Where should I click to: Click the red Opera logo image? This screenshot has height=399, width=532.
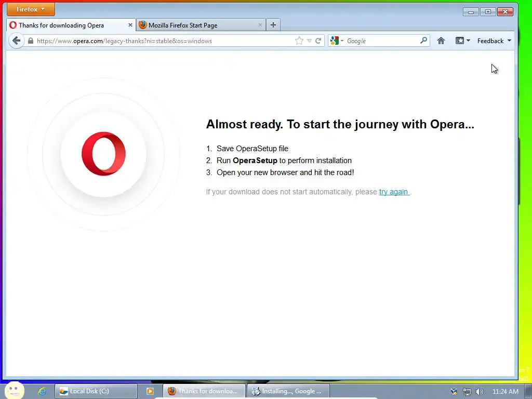(x=103, y=154)
